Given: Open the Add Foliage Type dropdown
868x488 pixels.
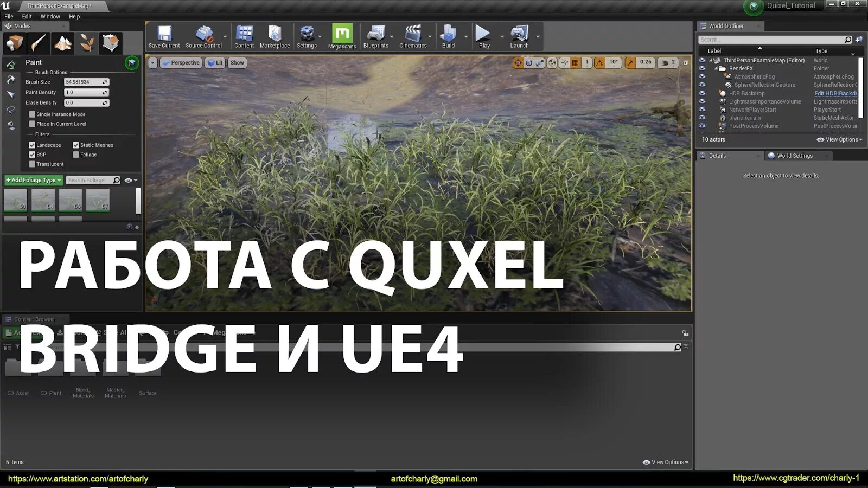Looking at the screenshot, I should pyautogui.click(x=34, y=180).
